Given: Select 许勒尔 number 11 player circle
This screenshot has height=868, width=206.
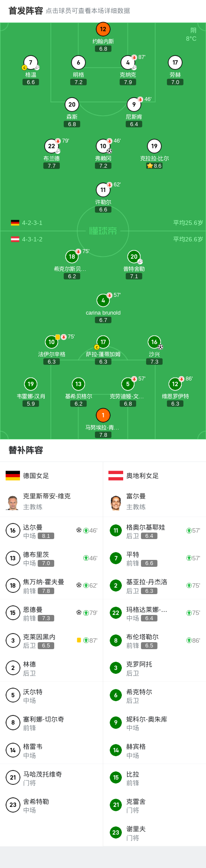Looking at the screenshot, I should (103, 190).
